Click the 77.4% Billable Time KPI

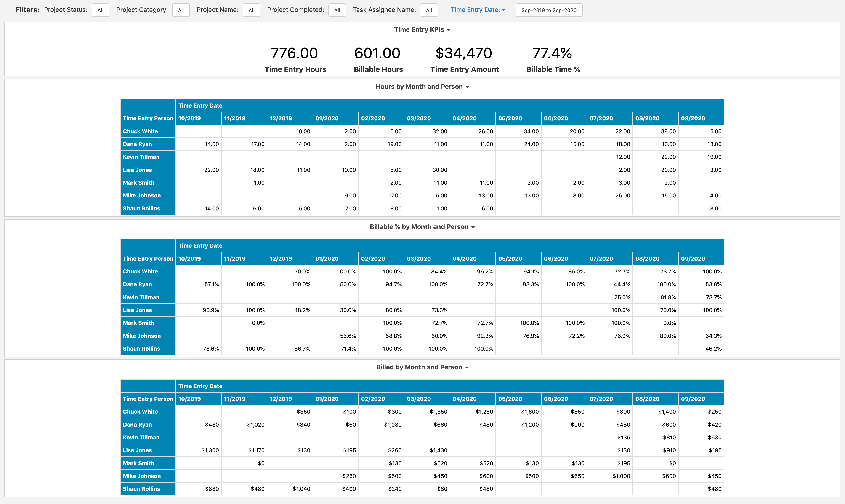pyautogui.click(x=552, y=53)
